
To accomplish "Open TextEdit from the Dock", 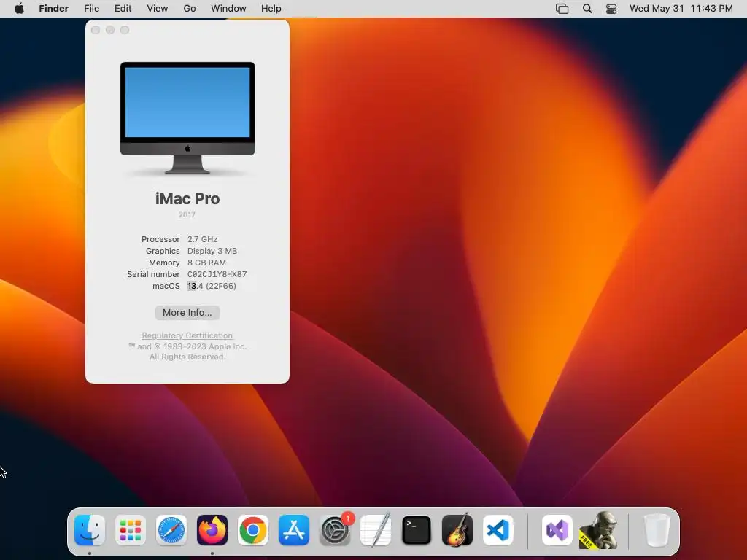I will (376, 530).
